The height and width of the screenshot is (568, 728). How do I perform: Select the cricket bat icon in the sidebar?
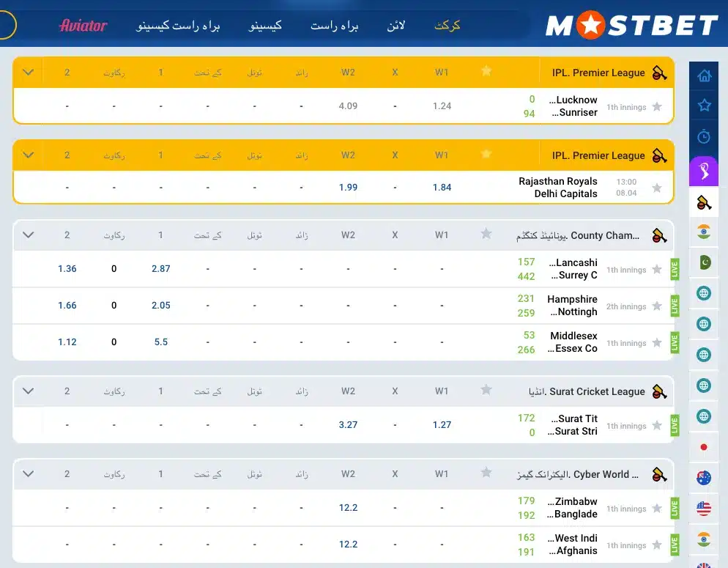point(704,202)
